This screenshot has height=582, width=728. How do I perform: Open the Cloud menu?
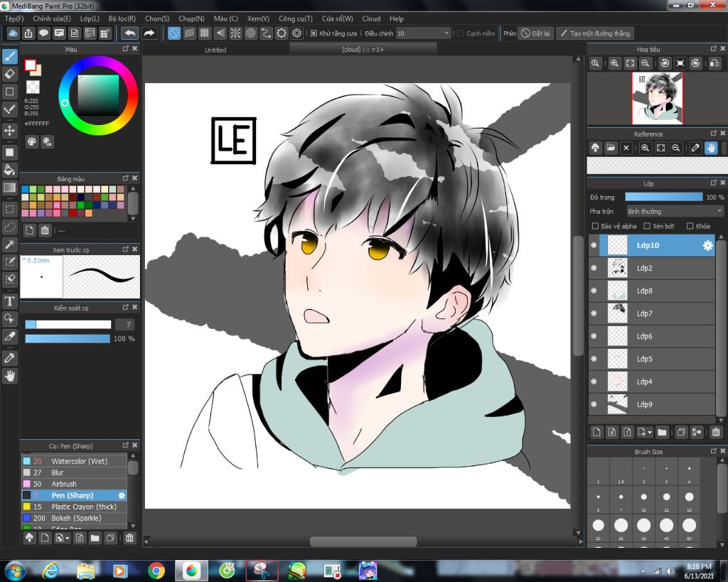coord(371,18)
